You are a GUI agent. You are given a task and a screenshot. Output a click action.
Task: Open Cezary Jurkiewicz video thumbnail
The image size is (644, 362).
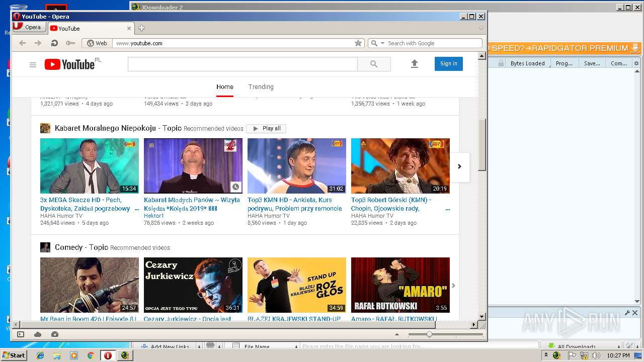[193, 285]
